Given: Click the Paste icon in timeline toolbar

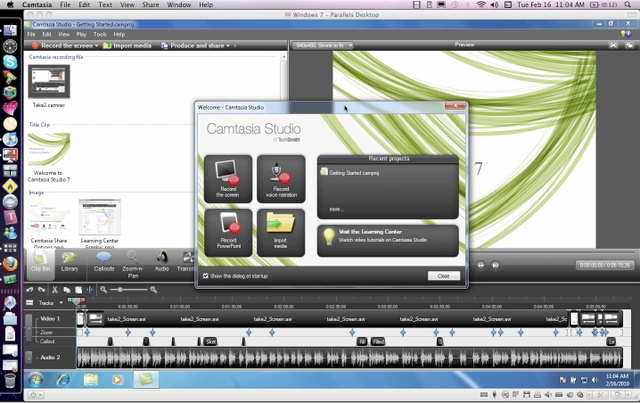Looking at the screenshot, I should pyautogui.click(x=78, y=289).
